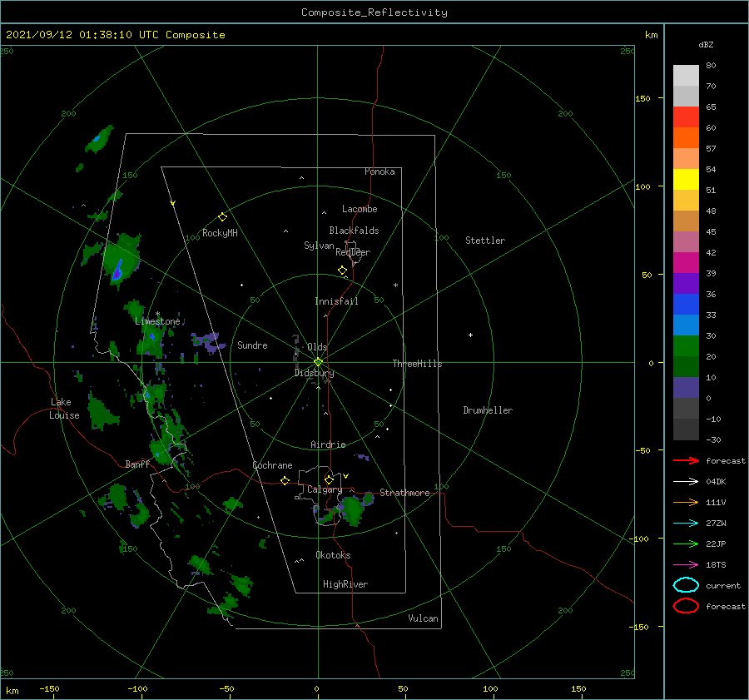Click the green echo southeast of Calgary
749x700 pixels.
[x=353, y=510]
